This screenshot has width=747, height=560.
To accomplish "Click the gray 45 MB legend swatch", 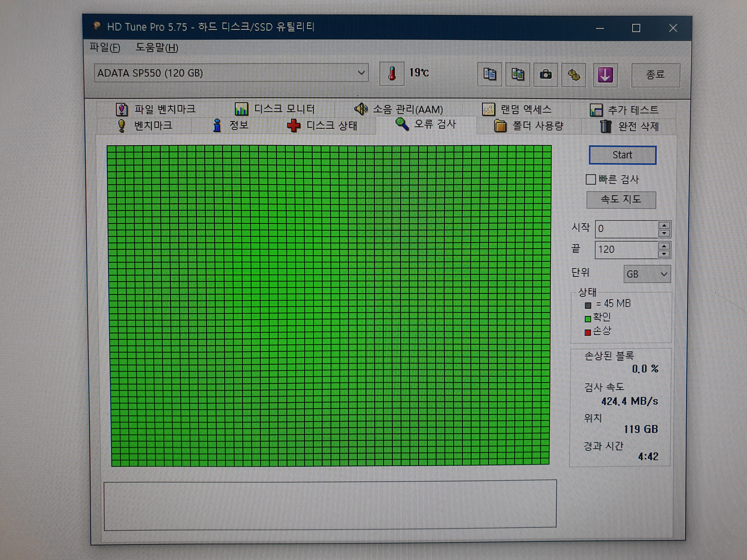I will [588, 306].
